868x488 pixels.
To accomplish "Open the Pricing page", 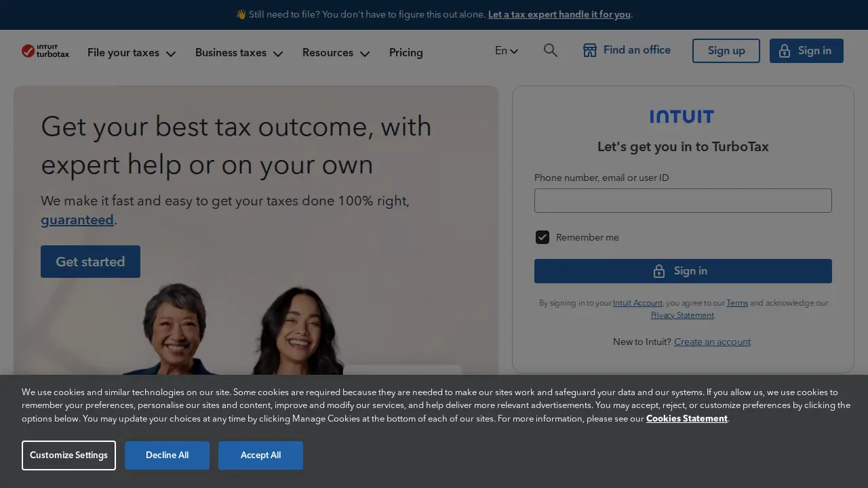I will coord(406,52).
